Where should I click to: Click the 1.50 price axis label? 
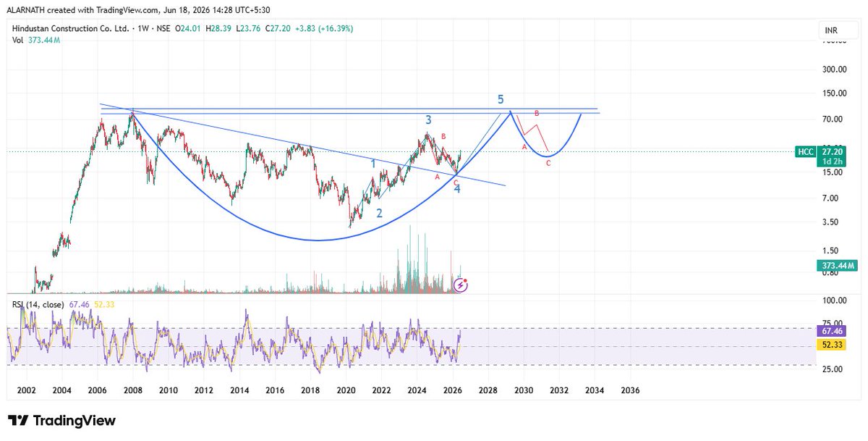click(x=831, y=250)
